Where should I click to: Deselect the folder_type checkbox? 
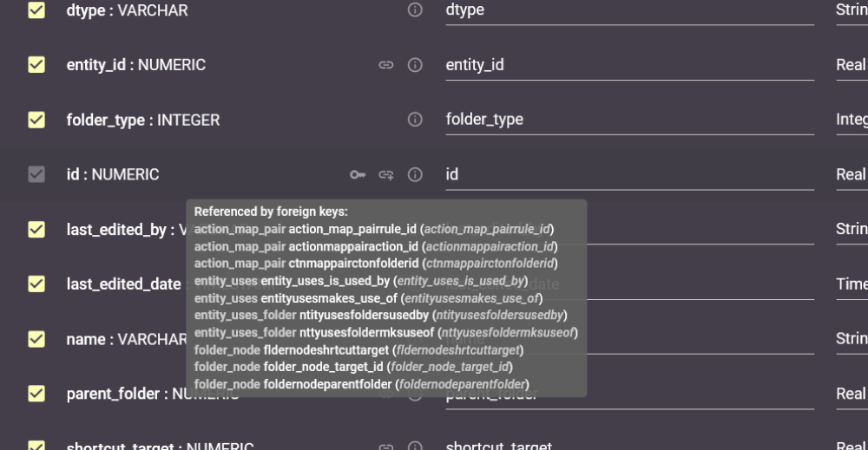click(36, 120)
